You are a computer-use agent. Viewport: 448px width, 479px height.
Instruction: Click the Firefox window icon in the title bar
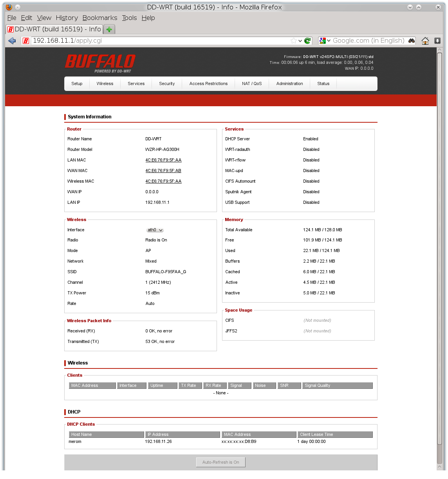click(x=9, y=7)
